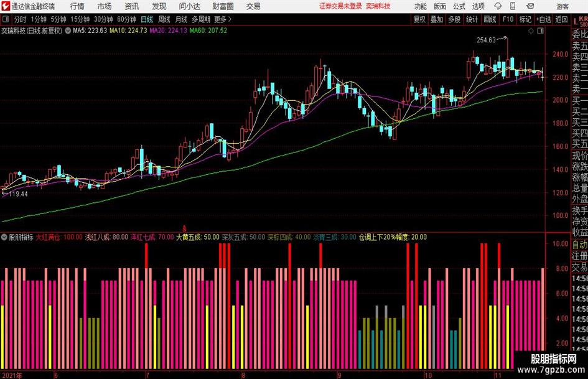Click the 叠加 overlay button
The height and width of the screenshot is (379, 588).
(x=437, y=19)
